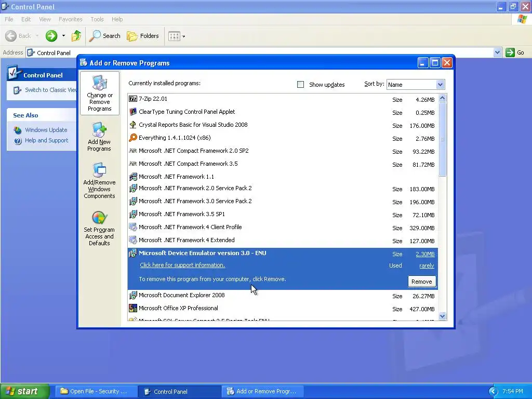Click the Add or Remove Programs taskbar item
This screenshot has height=399, width=532.
[263, 391]
